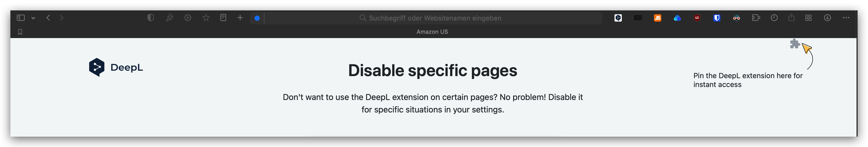The width and height of the screenshot is (868, 147).
Task: Open the privacy shield report
Action: coord(151,18)
